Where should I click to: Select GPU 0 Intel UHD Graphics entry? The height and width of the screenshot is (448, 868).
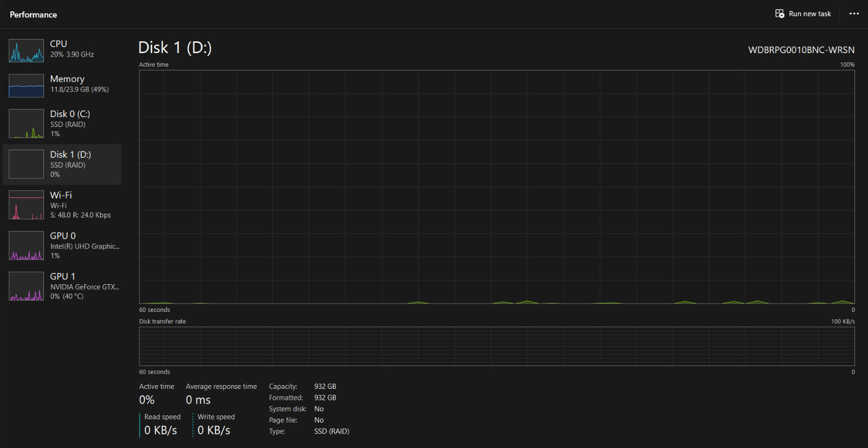pos(62,246)
